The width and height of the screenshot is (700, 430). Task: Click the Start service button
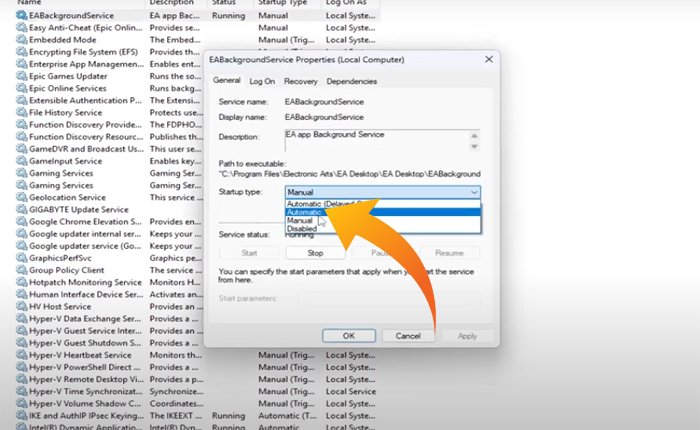point(249,253)
